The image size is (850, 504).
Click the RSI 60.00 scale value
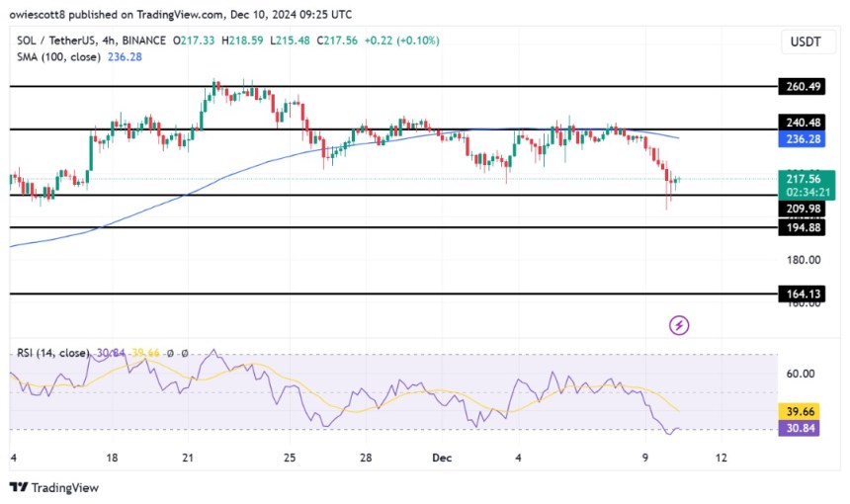click(x=801, y=374)
